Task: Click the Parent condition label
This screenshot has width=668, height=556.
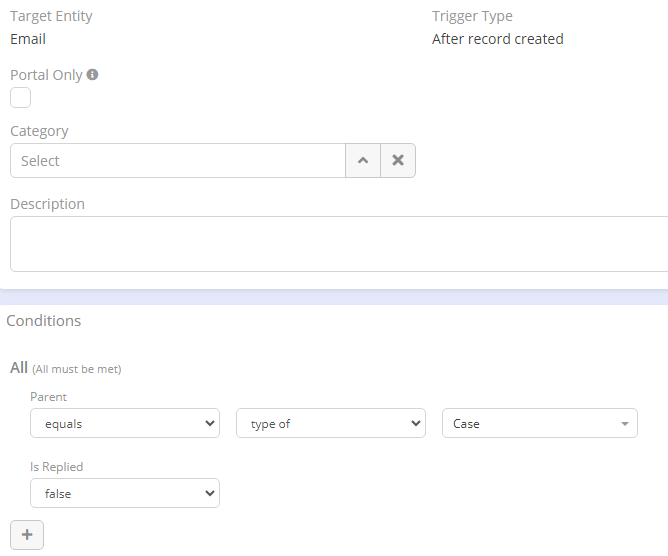Action: (49, 397)
